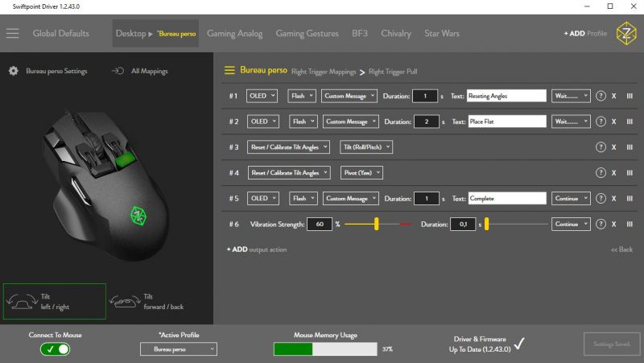This screenshot has height=363, width=644.
Task: Open the Wait dropdown in action #2
Action: (x=571, y=122)
